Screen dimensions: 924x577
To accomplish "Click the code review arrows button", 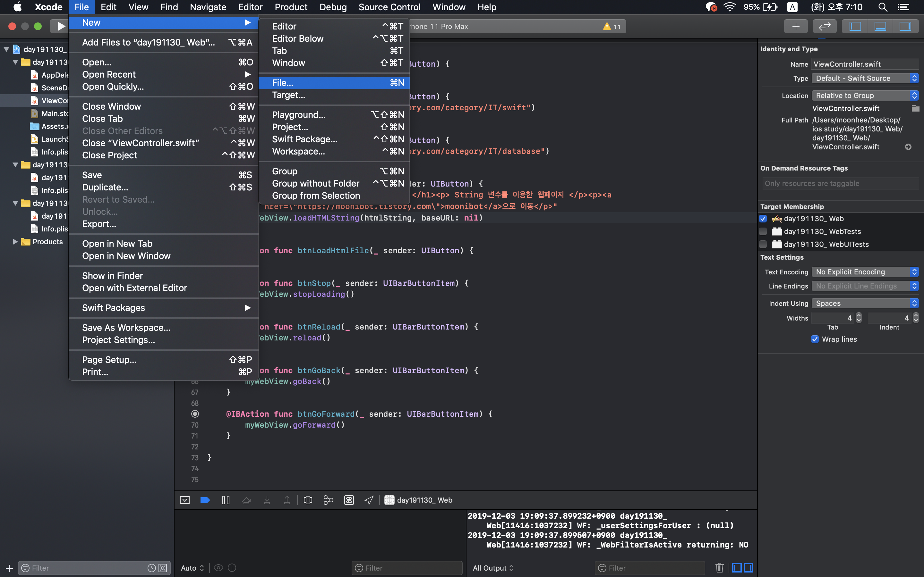I will 824,26.
